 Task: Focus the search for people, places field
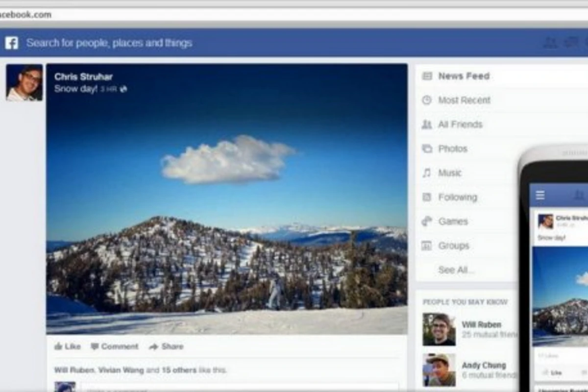pyautogui.click(x=109, y=43)
